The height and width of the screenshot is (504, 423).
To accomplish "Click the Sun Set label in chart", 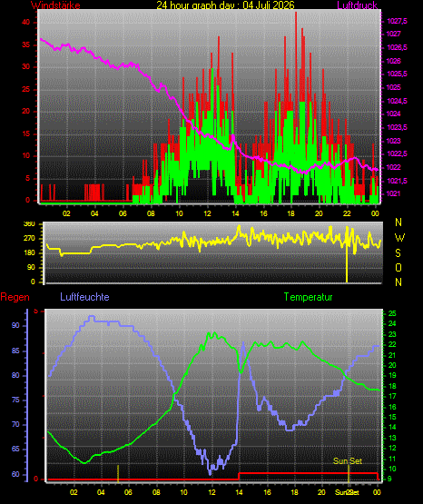I will point(348,461).
